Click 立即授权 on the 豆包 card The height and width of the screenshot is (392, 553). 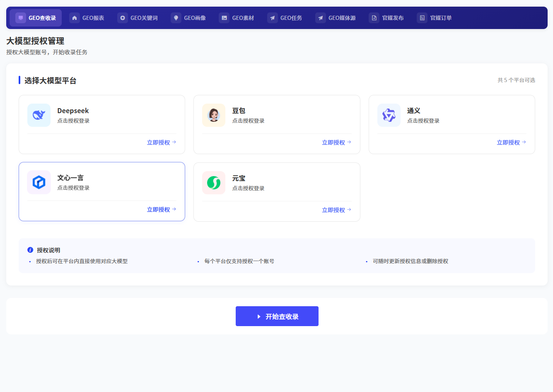point(337,143)
